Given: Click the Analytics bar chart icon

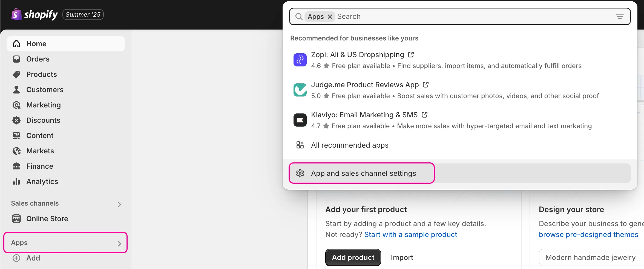Looking at the screenshot, I should 16,182.
